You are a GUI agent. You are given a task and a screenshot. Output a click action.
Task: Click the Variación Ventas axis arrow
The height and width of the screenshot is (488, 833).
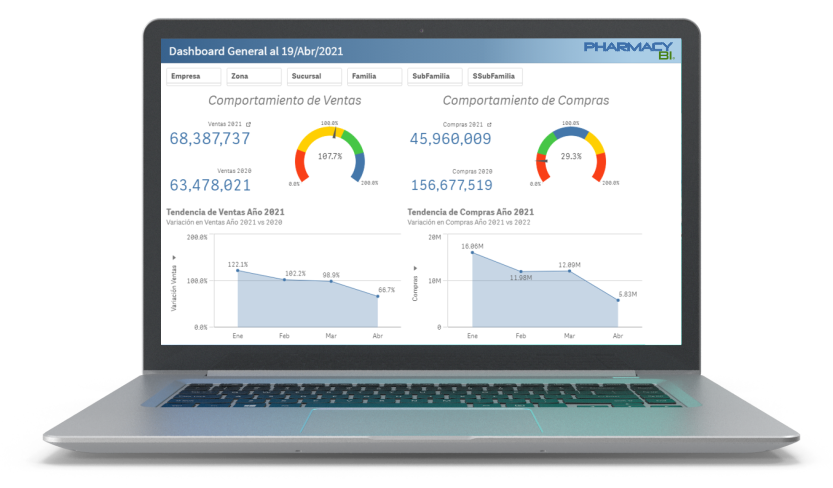(x=174, y=258)
